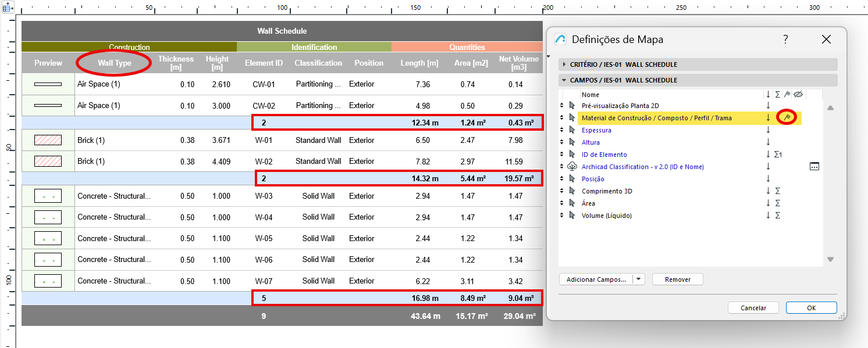Viewport: 868px width, 348px height.
Task: Open help in Definições de Mapa dialog
Action: (785, 40)
